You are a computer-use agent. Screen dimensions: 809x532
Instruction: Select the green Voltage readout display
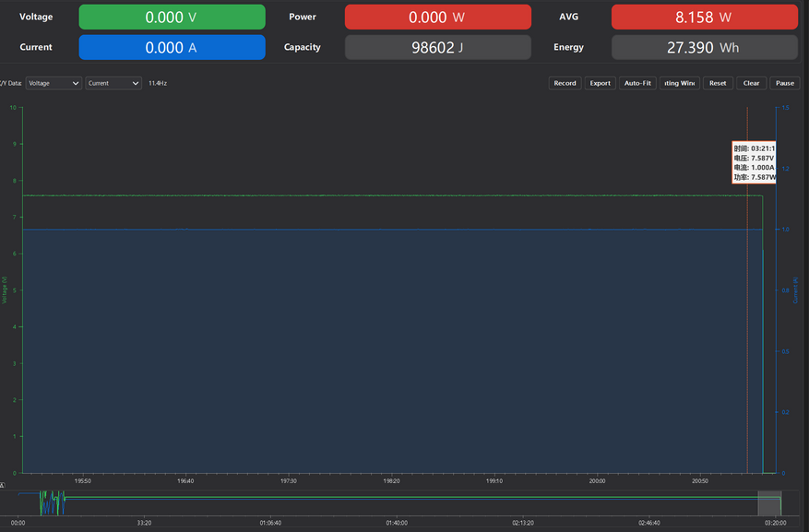[x=172, y=17]
